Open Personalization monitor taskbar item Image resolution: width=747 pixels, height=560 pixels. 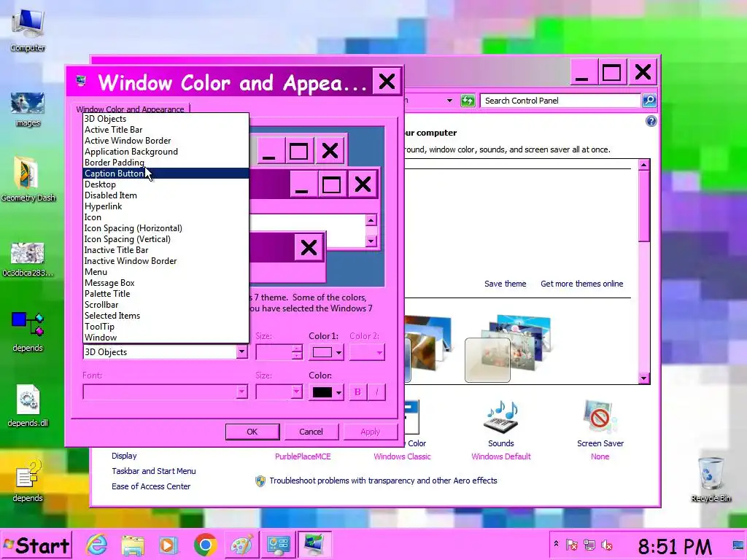coord(314,545)
